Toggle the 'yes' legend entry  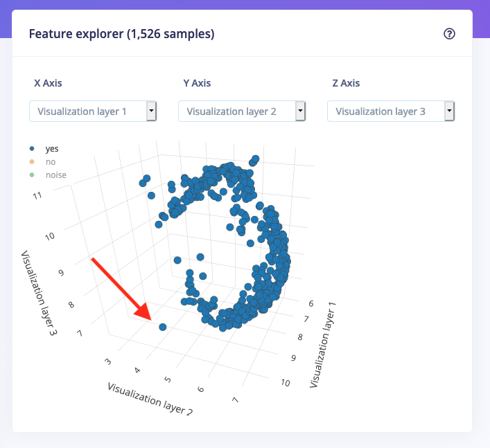(x=52, y=149)
